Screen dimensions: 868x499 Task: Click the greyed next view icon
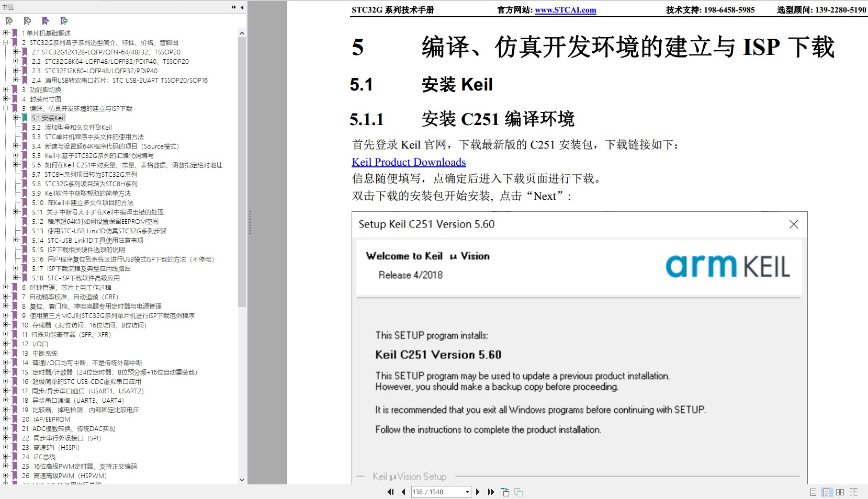pyautogui.click(x=518, y=492)
